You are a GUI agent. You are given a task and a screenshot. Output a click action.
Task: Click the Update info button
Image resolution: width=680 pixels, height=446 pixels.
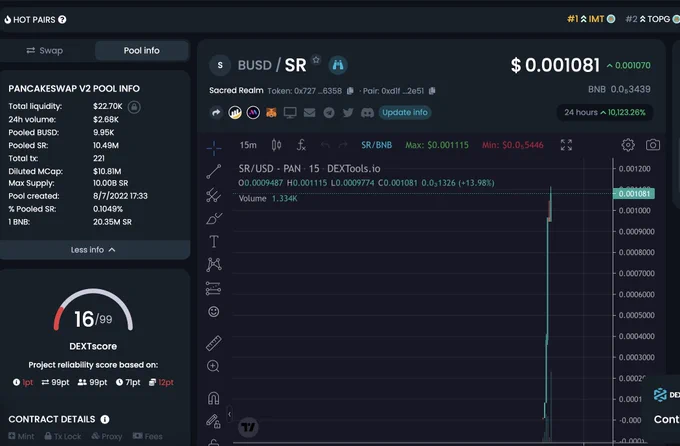click(x=405, y=112)
